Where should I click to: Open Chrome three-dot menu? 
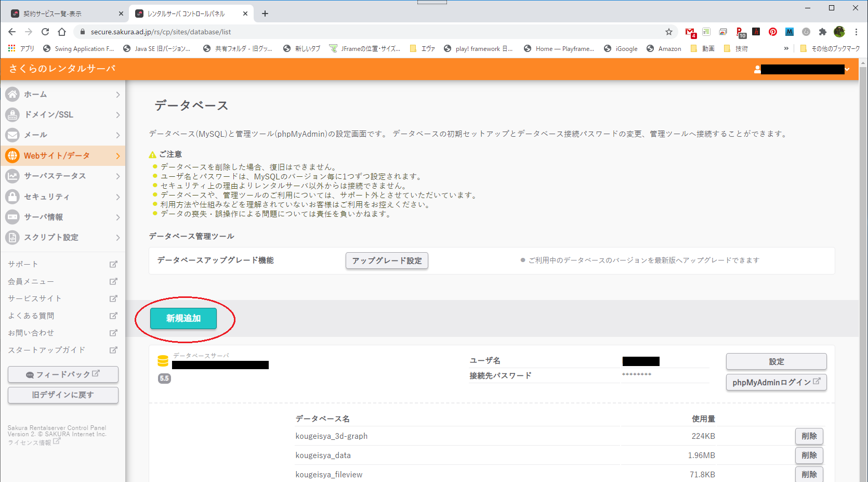coord(856,32)
